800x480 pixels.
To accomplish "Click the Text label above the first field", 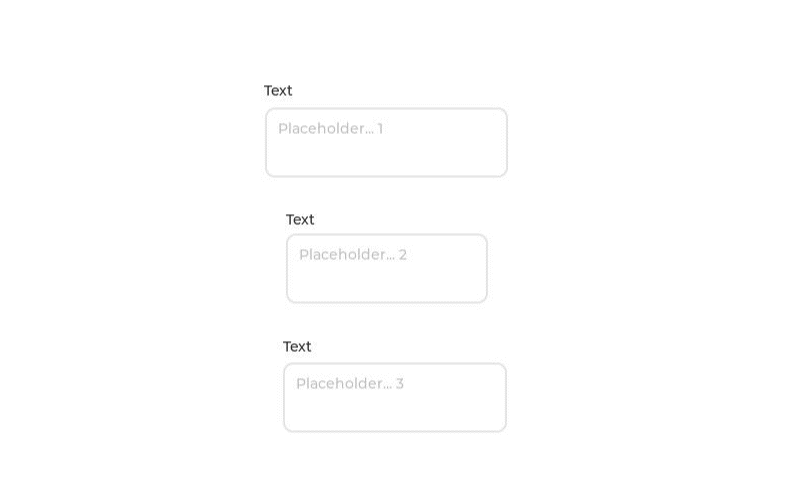I will click(x=278, y=91).
